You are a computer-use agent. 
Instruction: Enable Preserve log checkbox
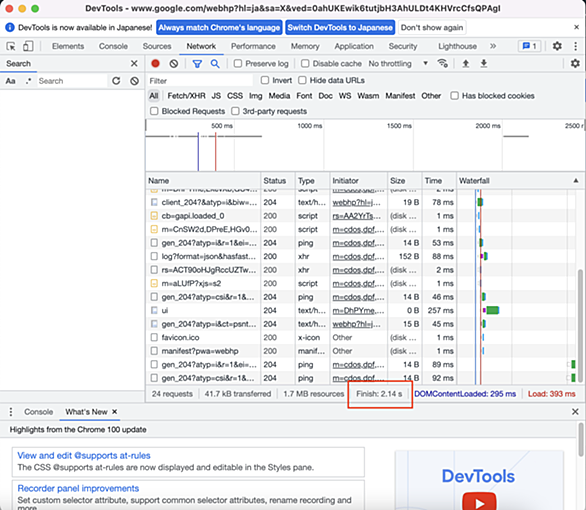(x=238, y=64)
